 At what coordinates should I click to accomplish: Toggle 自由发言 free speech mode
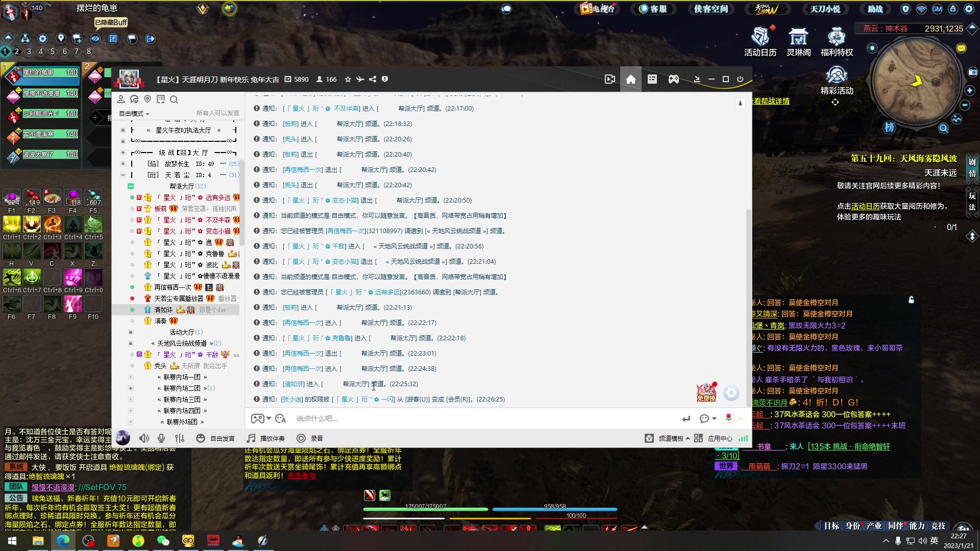coord(216,438)
